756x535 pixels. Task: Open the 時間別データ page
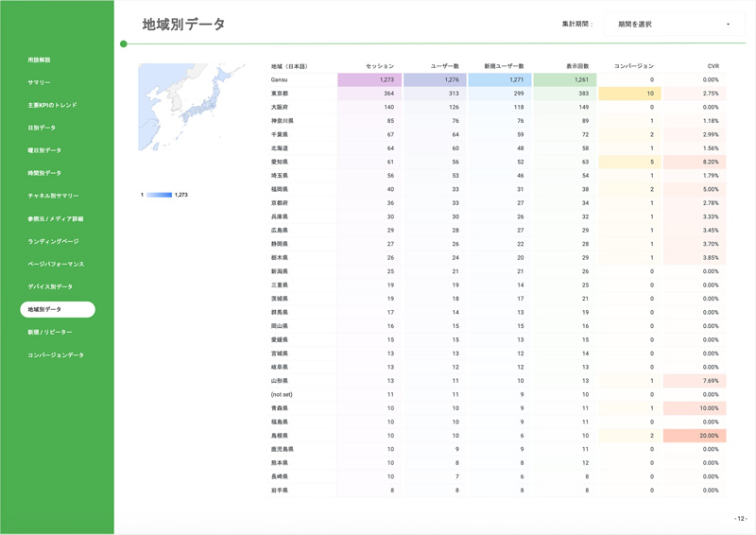(44, 174)
